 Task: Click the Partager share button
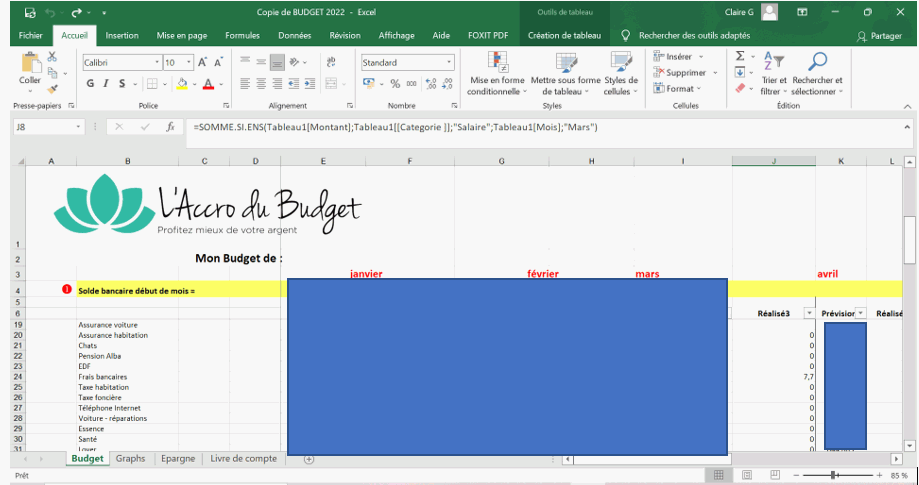coord(879,35)
